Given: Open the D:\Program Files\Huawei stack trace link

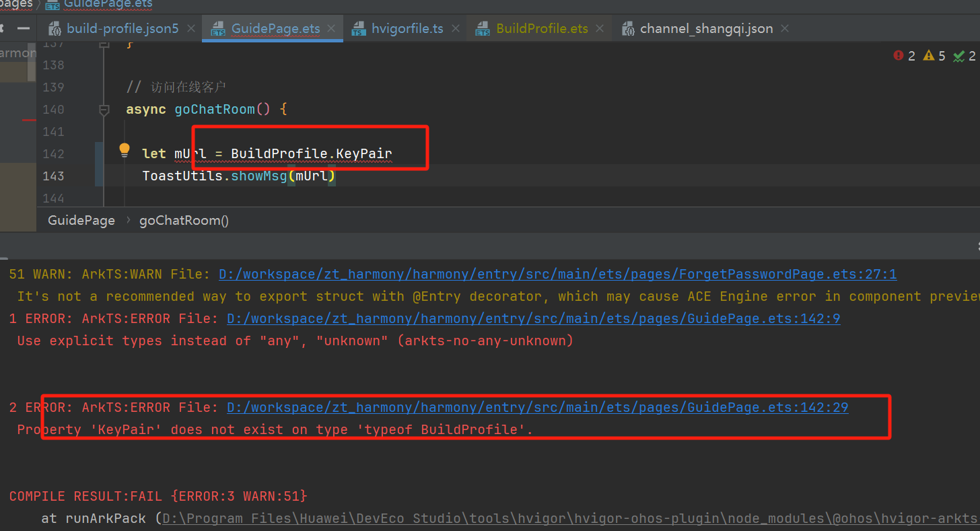Looking at the screenshot, I should click(x=571, y=519).
